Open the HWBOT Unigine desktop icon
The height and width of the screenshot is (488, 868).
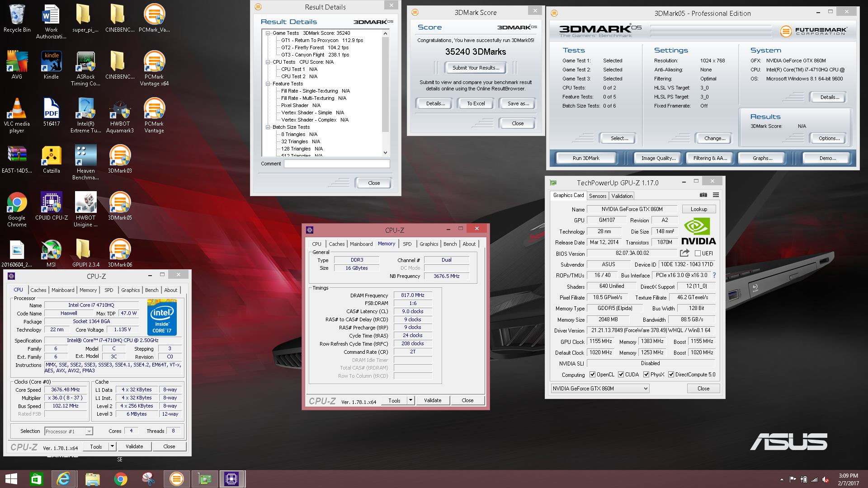[85, 210]
